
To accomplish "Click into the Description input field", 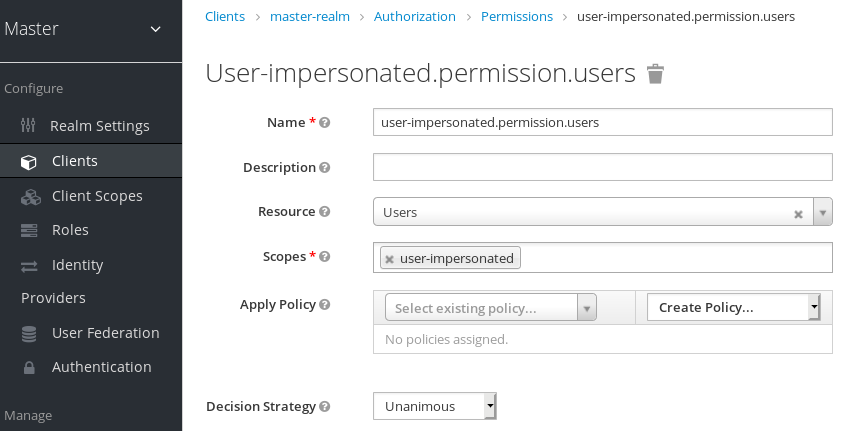I will point(603,167).
